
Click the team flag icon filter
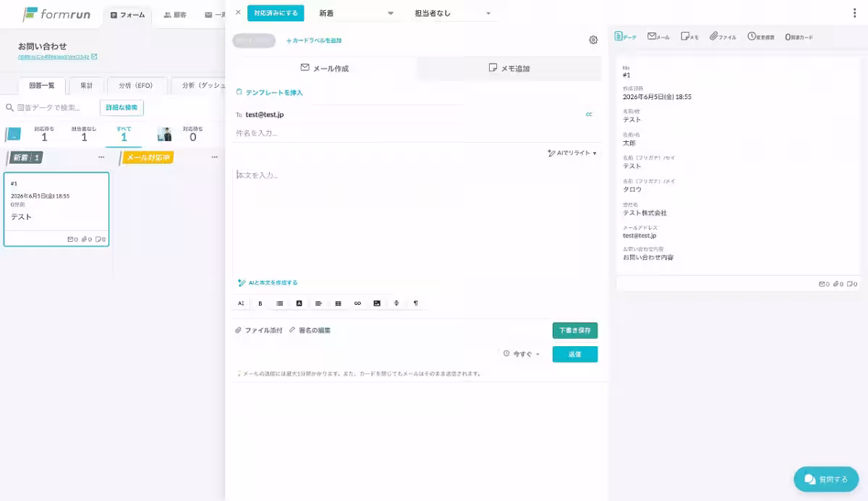(x=14, y=135)
